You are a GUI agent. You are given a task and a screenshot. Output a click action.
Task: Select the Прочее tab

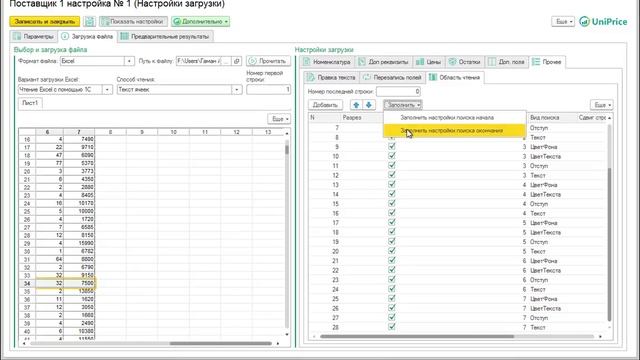547,62
